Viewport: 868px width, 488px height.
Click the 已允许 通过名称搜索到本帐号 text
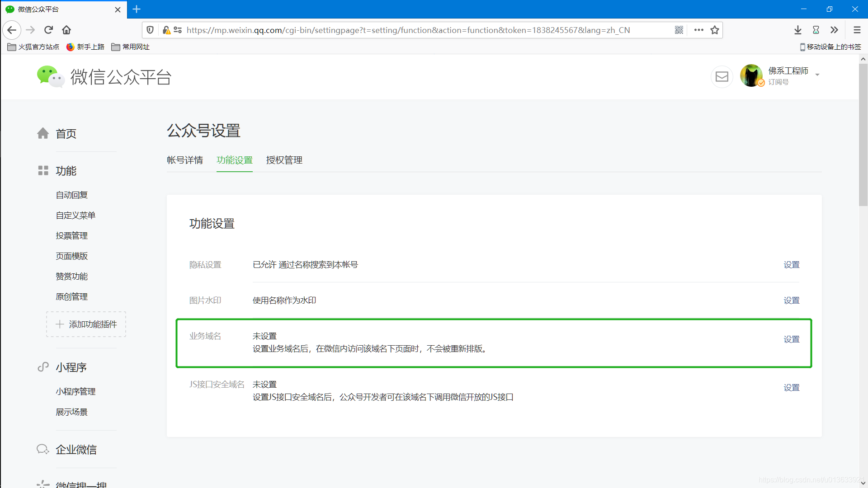(305, 264)
